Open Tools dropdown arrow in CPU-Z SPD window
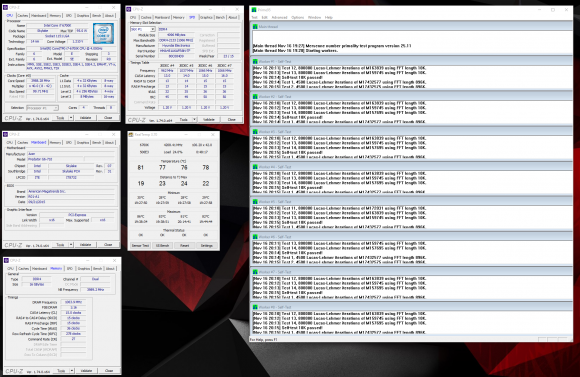The width and height of the screenshot is (580, 377). click(194, 120)
